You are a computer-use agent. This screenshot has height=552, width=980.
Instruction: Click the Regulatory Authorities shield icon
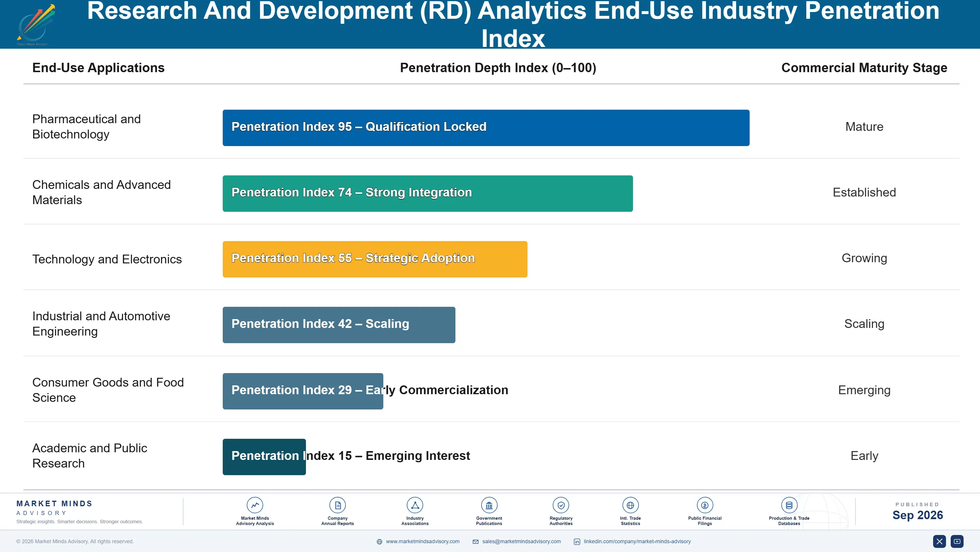561,505
